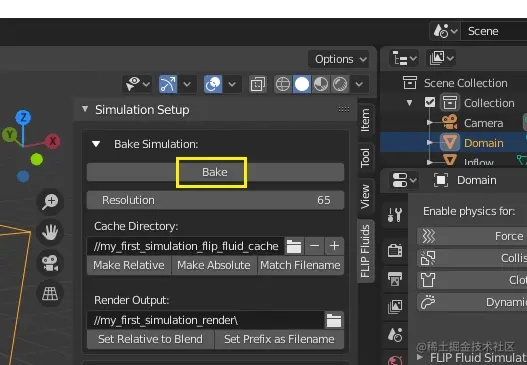This screenshot has width=527, height=365.
Task: Open the Tool properties tab
Action: [395, 215]
